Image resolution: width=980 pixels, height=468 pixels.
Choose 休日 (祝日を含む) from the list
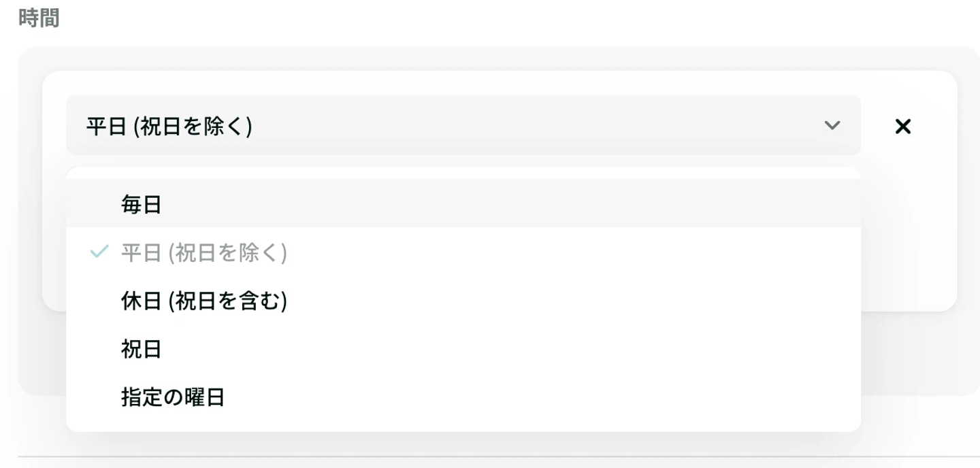204,301
